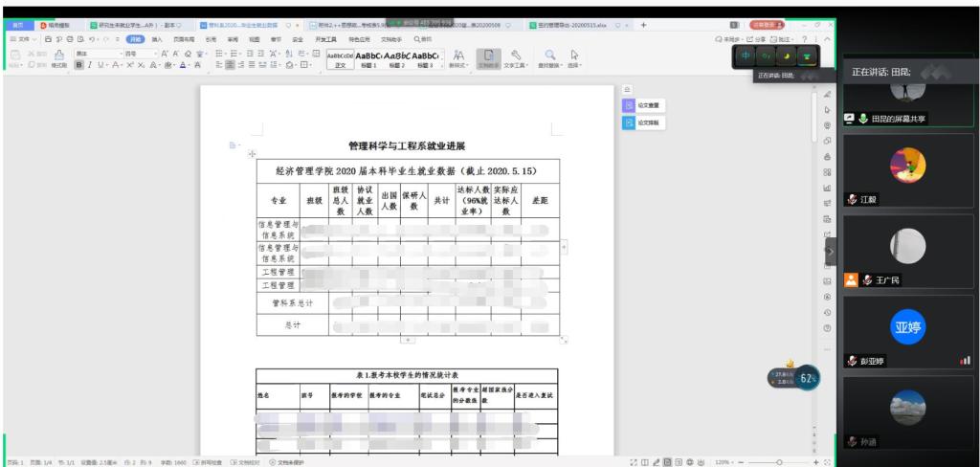
Task: Click the moon icon in IME toolbar
Action: click(x=786, y=56)
